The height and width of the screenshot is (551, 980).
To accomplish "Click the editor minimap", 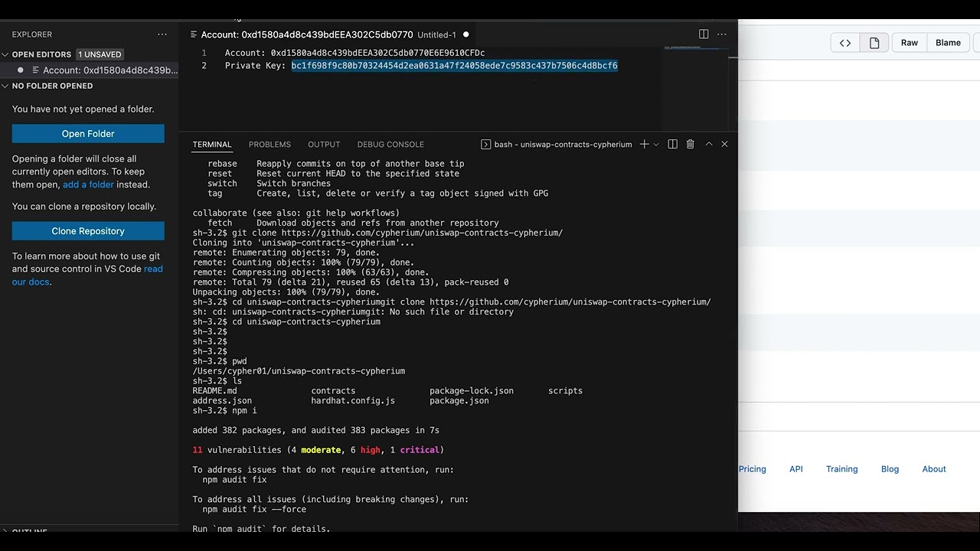I will click(x=695, y=88).
